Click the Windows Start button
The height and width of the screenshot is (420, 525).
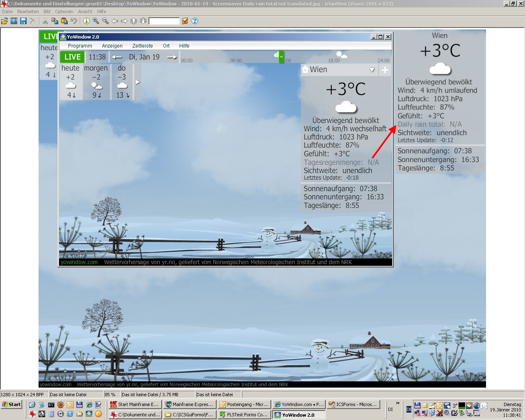(11, 404)
